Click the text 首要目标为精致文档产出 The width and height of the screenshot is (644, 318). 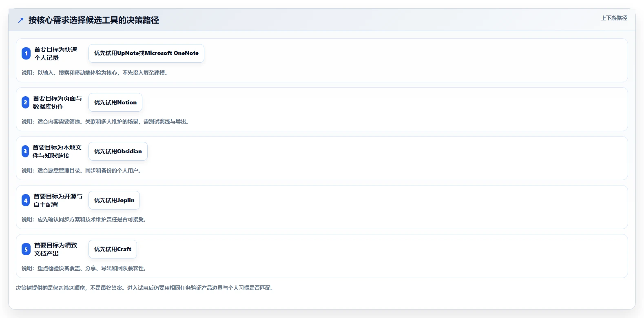pos(56,249)
